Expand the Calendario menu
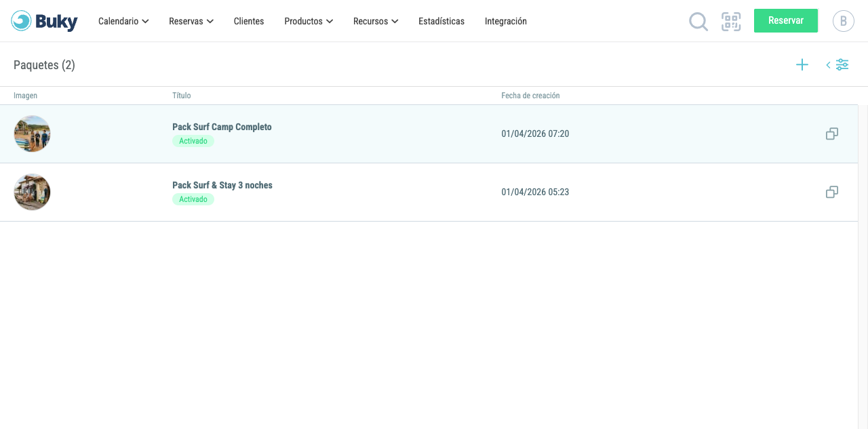The width and height of the screenshot is (868, 429). 123,21
